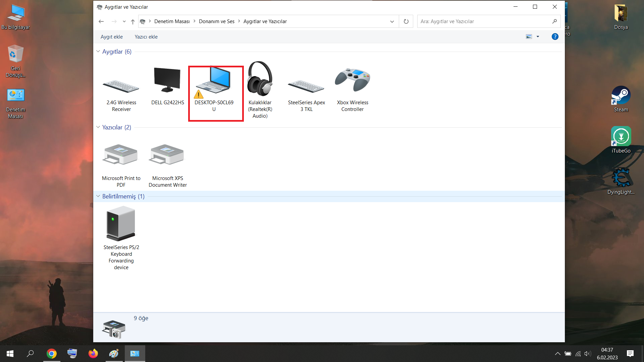
Task: Open the Steam desktop shortcut
Action: pos(621,99)
